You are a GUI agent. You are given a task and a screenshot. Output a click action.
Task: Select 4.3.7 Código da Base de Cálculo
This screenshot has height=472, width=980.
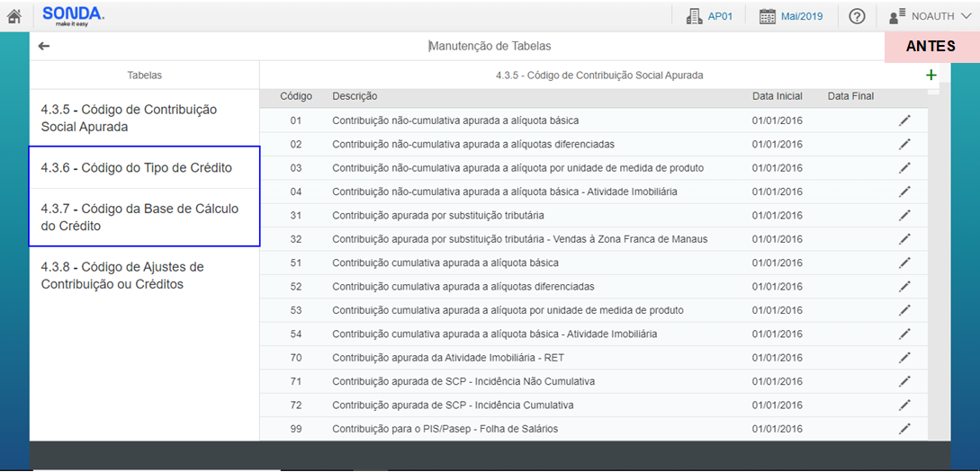(x=139, y=218)
